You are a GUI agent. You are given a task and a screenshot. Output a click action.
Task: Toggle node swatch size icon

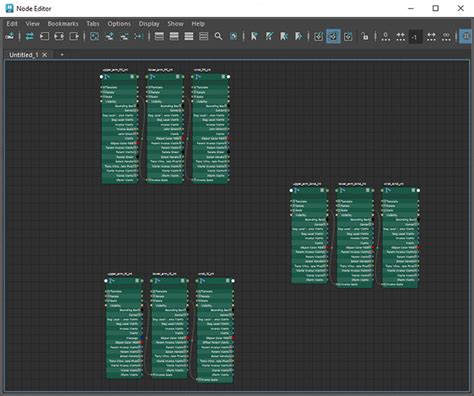tap(234, 36)
